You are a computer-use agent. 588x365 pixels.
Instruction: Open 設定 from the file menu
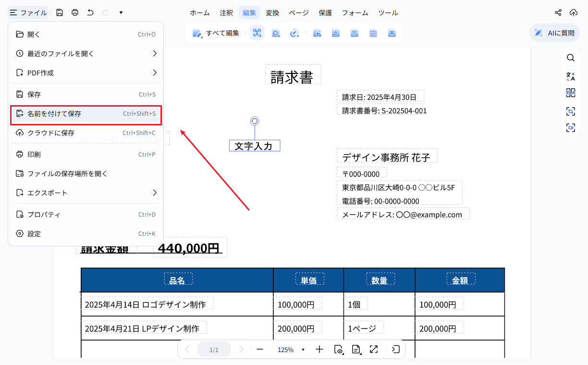(x=86, y=233)
